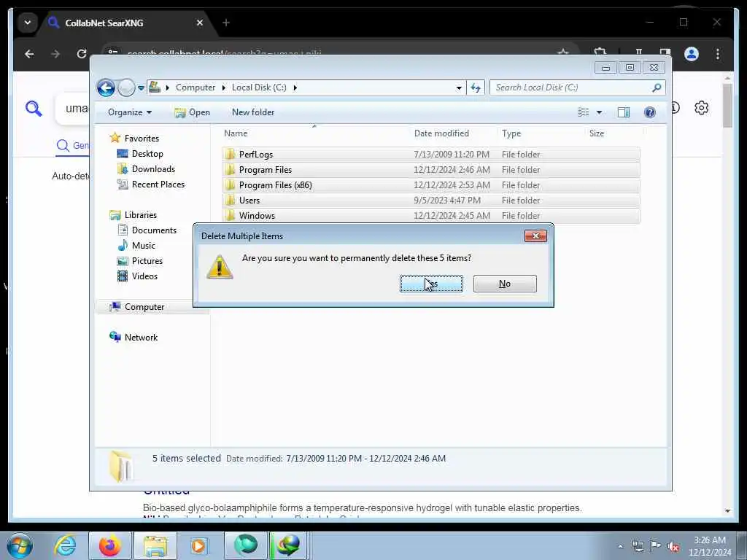
Task: Open the view options dropdown arrow
Action: 600,112
